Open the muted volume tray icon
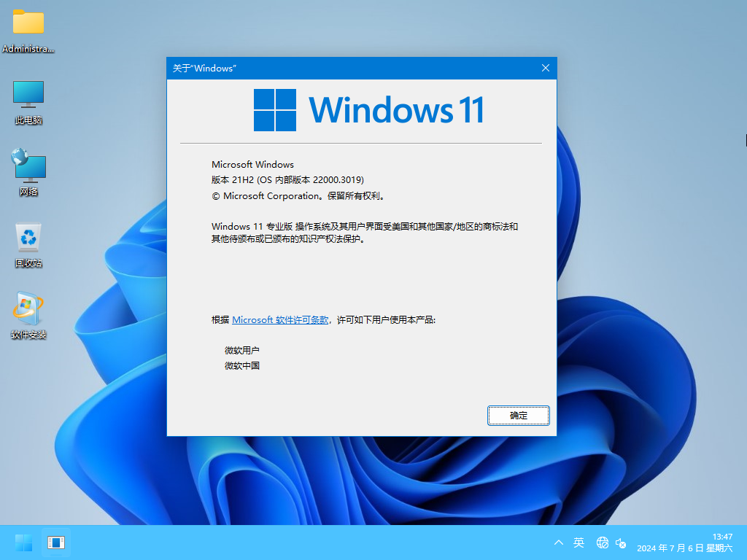The width and height of the screenshot is (747, 560). pyautogui.click(x=621, y=542)
